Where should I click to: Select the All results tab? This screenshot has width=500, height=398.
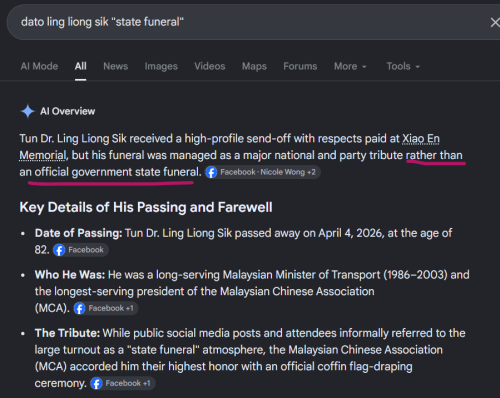click(x=81, y=66)
